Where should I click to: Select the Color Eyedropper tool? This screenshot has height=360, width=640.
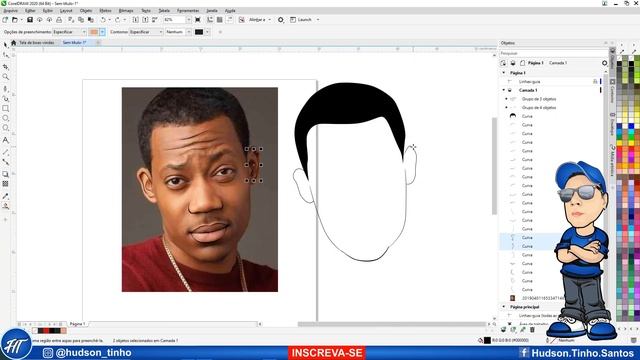coord(5,196)
